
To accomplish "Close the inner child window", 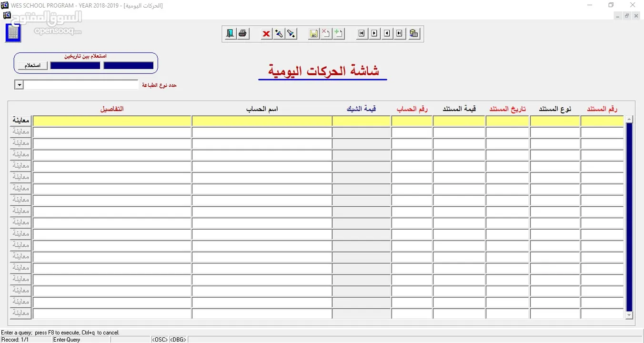I will 636,16.
